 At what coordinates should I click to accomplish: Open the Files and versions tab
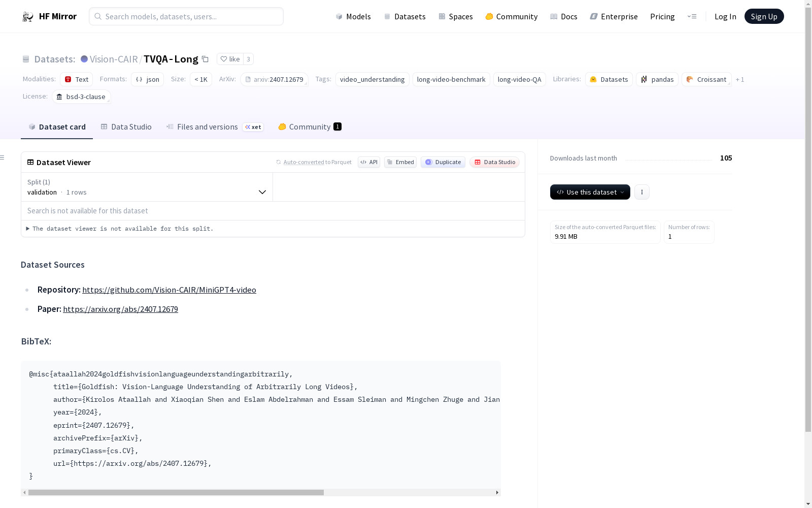click(215, 127)
